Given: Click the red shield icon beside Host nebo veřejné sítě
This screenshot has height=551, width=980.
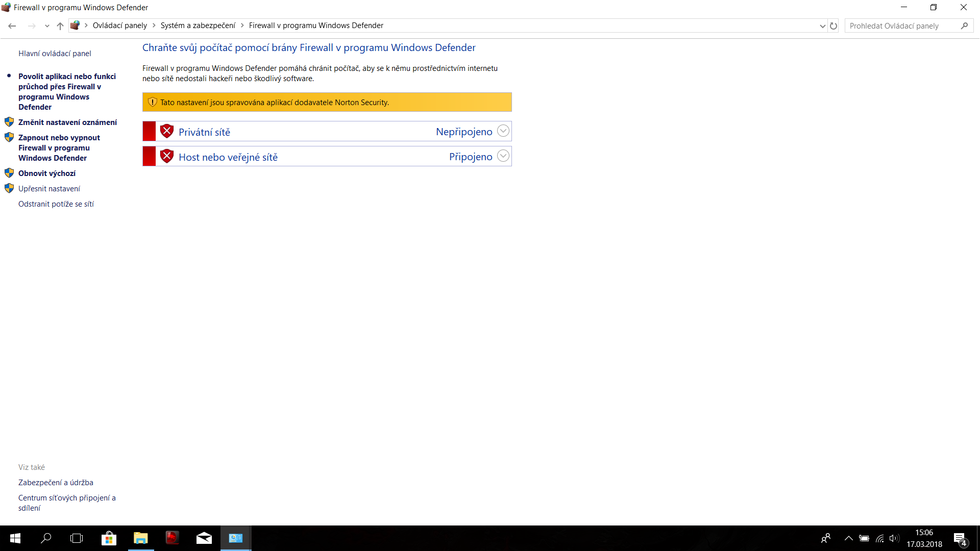Looking at the screenshot, I should point(167,157).
